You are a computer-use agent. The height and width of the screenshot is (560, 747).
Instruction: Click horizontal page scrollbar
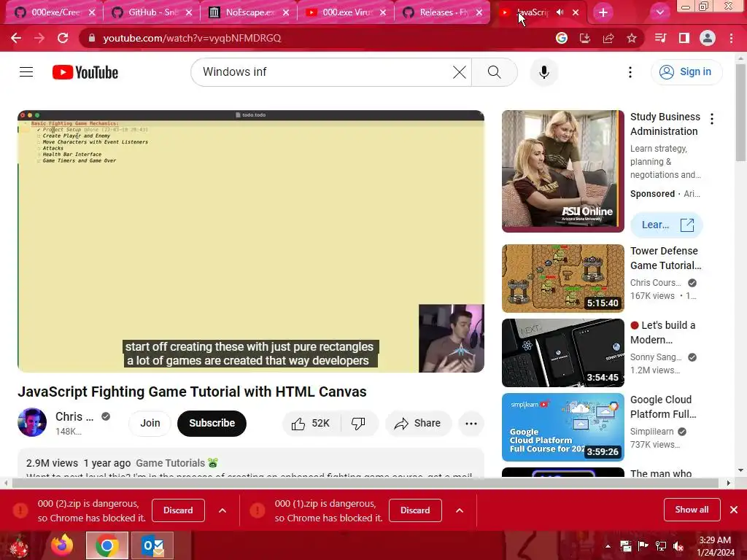365,483
